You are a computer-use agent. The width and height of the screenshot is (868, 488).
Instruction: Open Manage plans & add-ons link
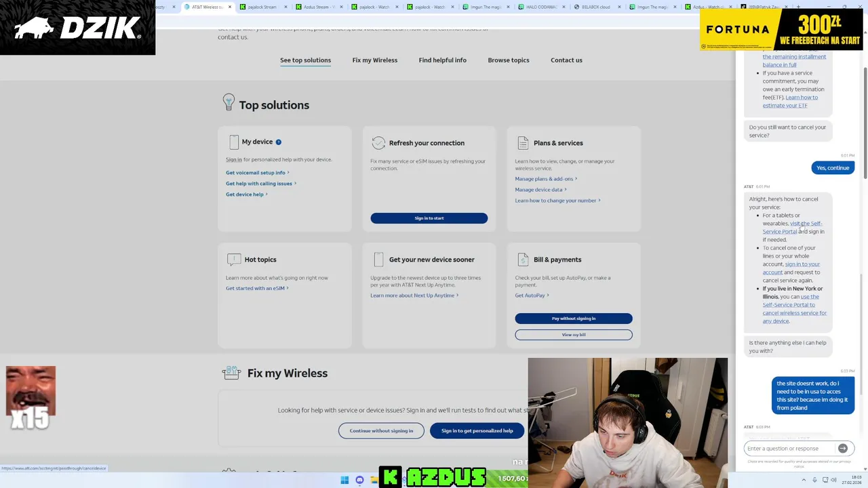[546, 179]
